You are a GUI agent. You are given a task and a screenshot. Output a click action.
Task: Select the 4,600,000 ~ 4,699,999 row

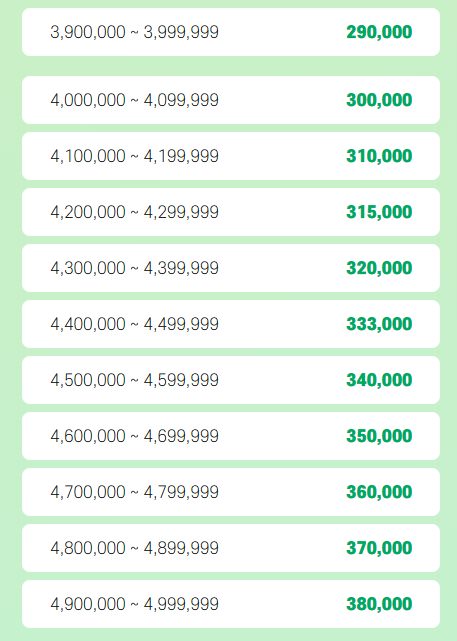point(231,436)
